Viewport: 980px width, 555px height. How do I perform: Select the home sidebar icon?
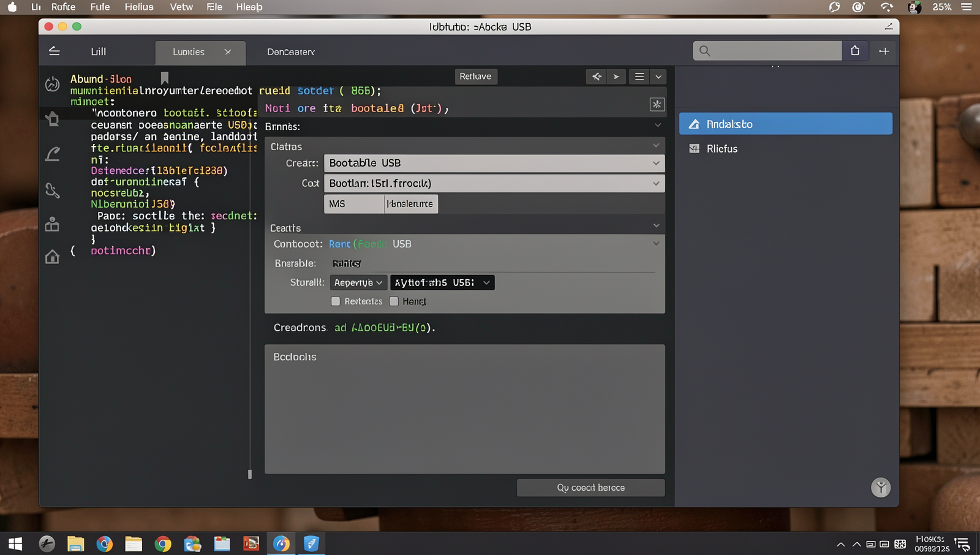pos(53,257)
